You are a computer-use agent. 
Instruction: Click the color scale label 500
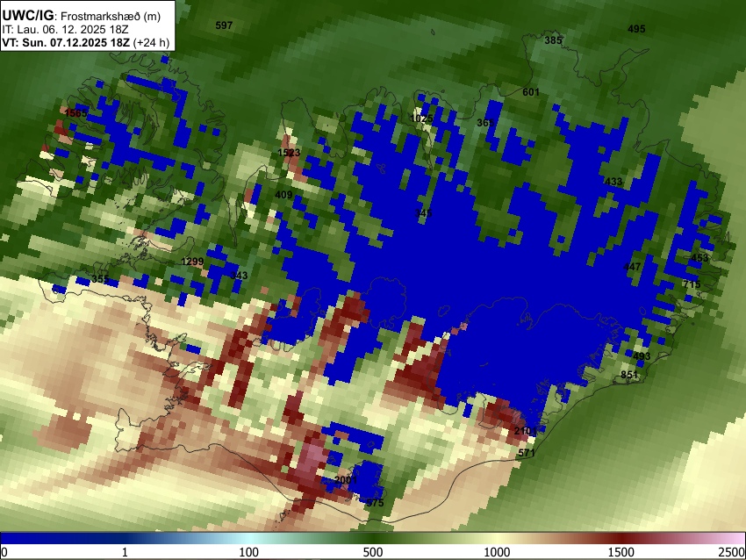tap(373, 552)
